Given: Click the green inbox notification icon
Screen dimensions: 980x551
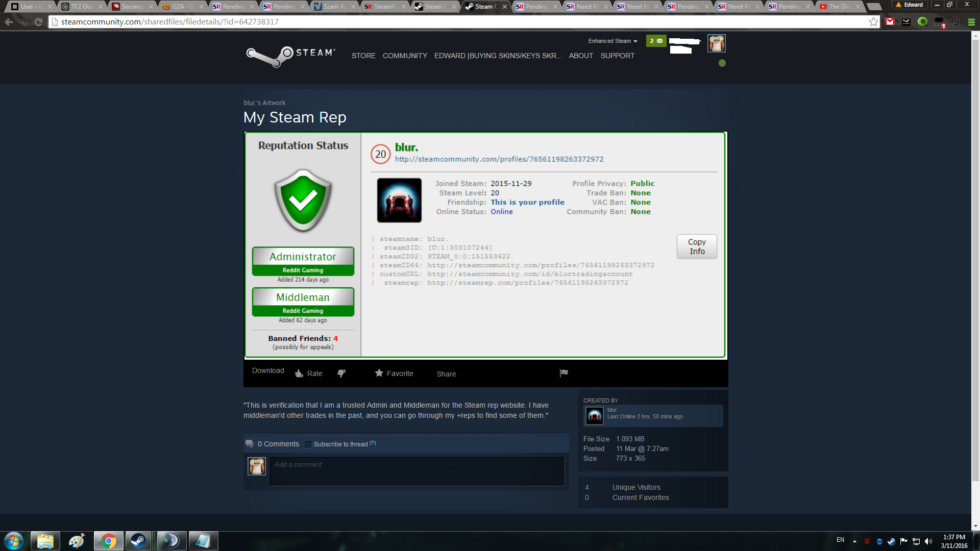Looking at the screenshot, I should coord(656,41).
